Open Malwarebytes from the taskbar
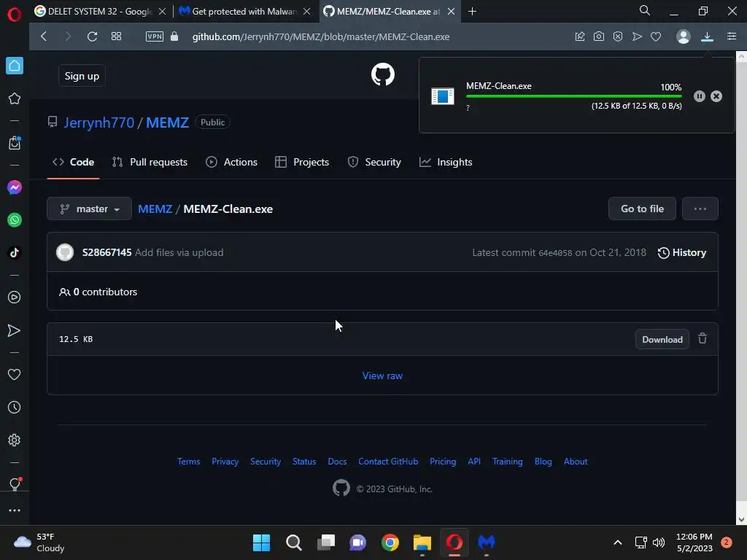Image resolution: width=747 pixels, height=560 pixels. (487, 542)
